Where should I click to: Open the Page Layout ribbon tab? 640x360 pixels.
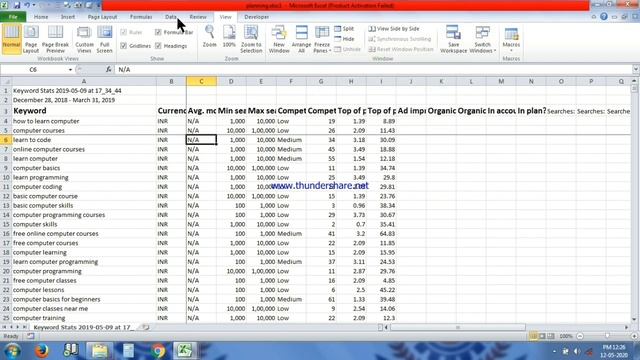(x=102, y=17)
